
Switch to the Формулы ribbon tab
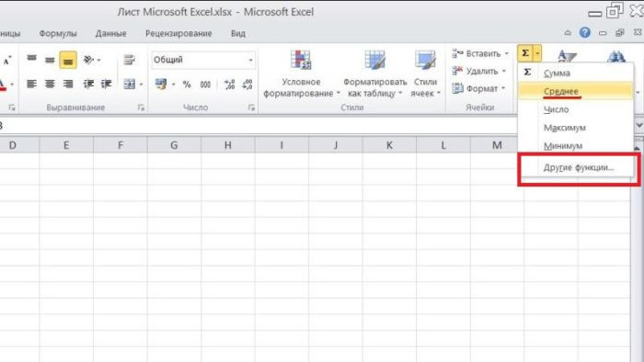coord(58,34)
